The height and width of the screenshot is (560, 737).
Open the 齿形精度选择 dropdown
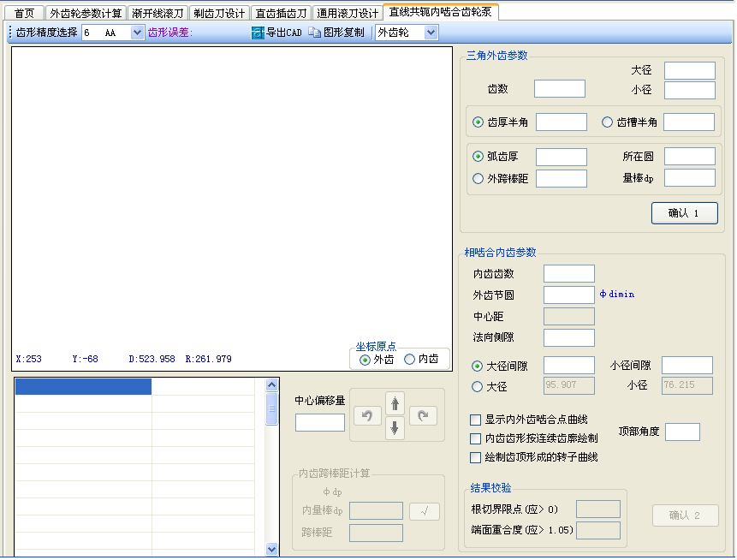[x=137, y=33]
